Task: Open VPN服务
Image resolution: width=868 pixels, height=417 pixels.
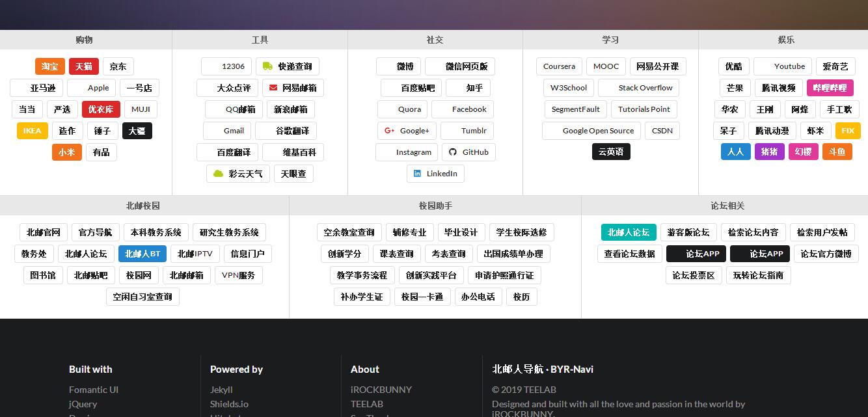Action: [239, 275]
